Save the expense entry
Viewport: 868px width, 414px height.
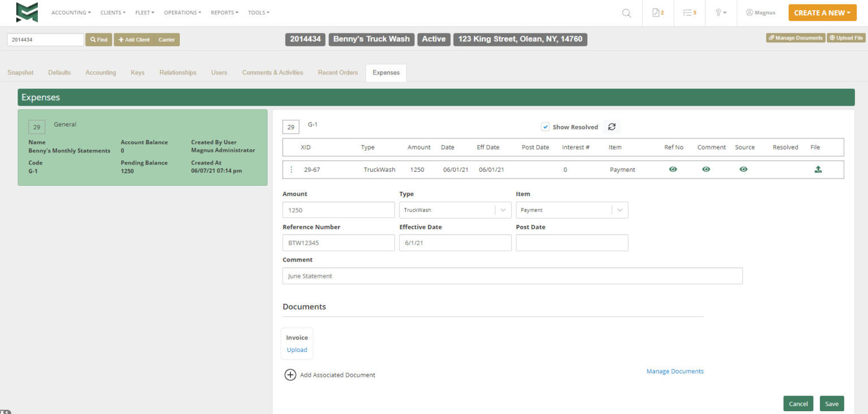[x=831, y=403]
